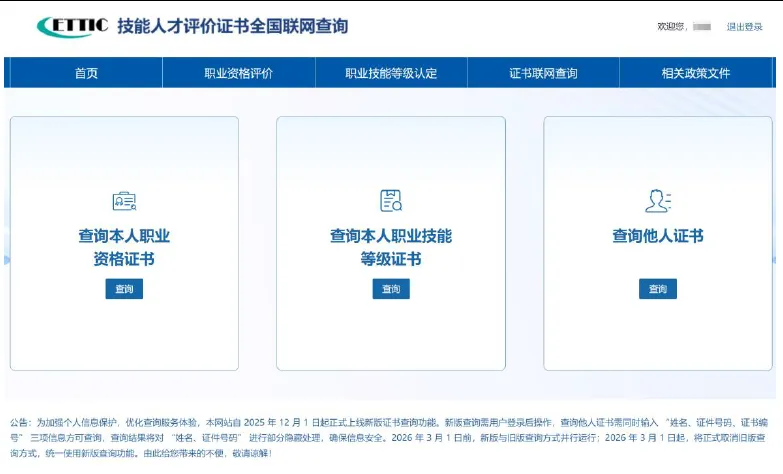Open the 职业资格评价 menu
783x474 pixels.
[x=239, y=73]
